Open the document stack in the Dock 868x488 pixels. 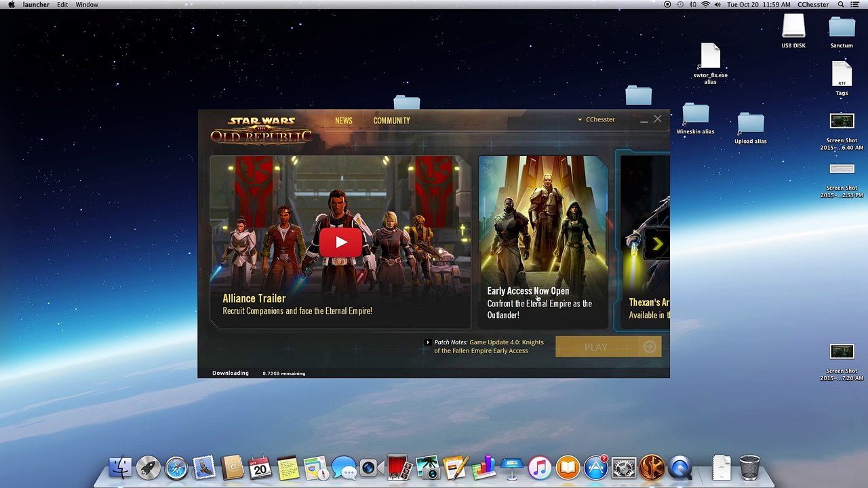click(722, 467)
